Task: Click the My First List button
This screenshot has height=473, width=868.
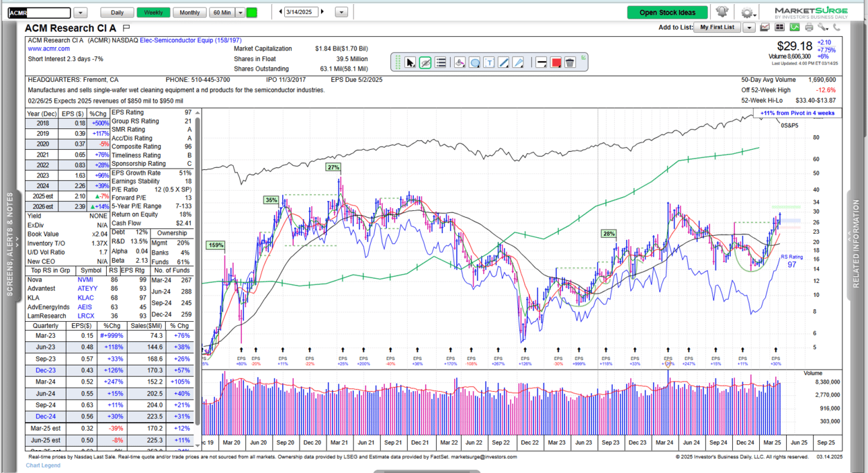Action: pos(717,28)
